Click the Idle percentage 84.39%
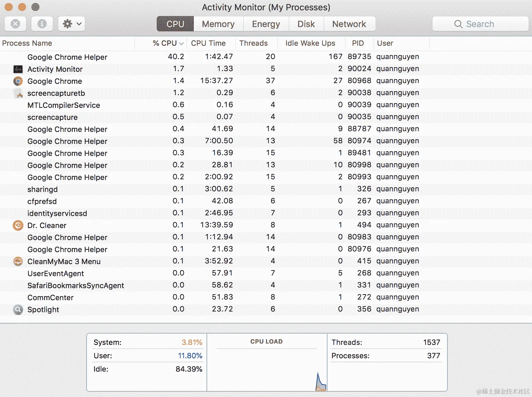 click(x=189, y=369)
